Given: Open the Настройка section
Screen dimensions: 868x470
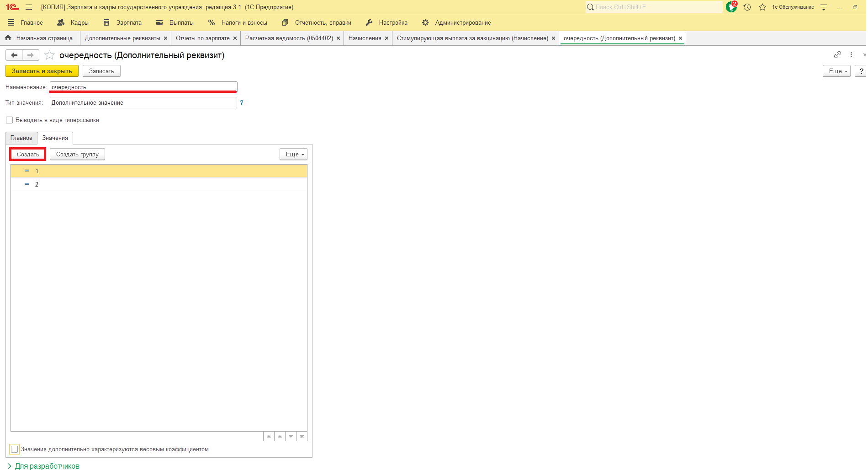Looking at the screenshot, I should (386, 22).
